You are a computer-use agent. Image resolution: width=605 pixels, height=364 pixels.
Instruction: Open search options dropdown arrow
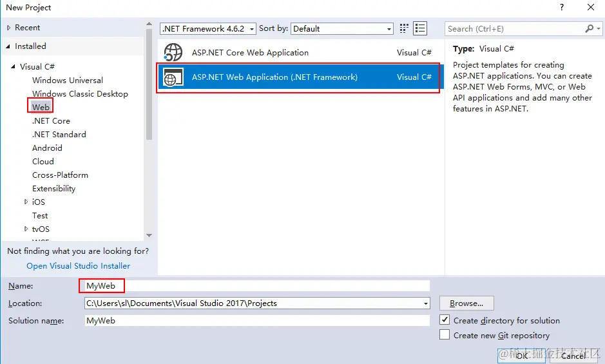pyautogui.click(x=599, y=28)
